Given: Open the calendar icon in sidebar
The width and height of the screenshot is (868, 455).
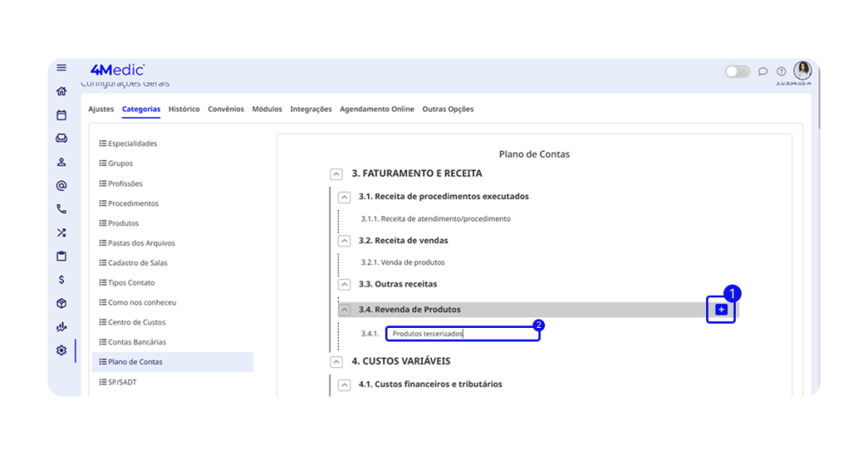Looking at the screenshot, I should [61, 115].
